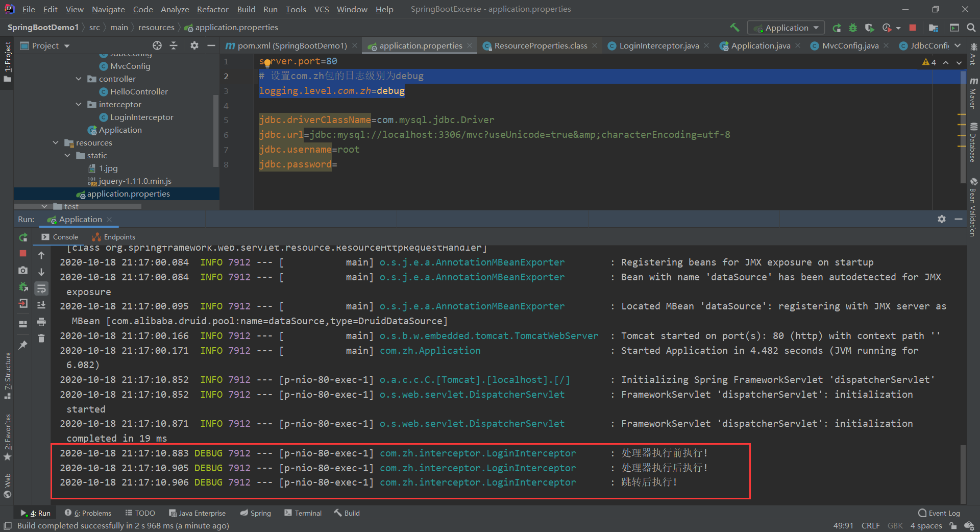
Task: Toggle scroll to end of console
Action: pyautogui.click(x=41, y=305)
